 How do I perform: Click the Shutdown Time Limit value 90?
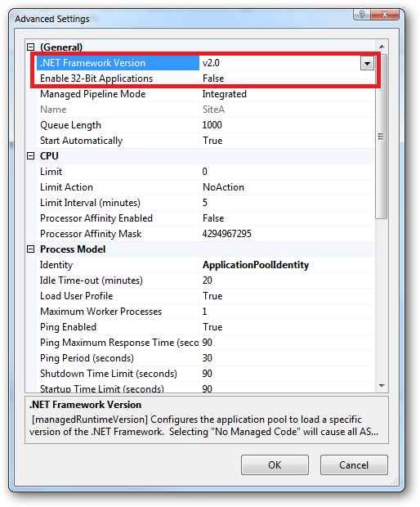pyautogui.click(x=208, y=373)
